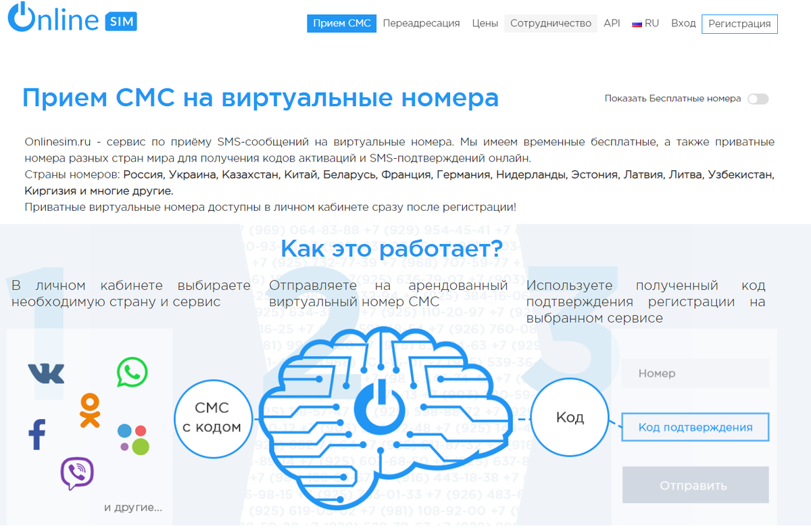Image resolution: width=811 pixels, height=532 pixels.
Task: Click the Вход login link
Action: coord(683,23)
